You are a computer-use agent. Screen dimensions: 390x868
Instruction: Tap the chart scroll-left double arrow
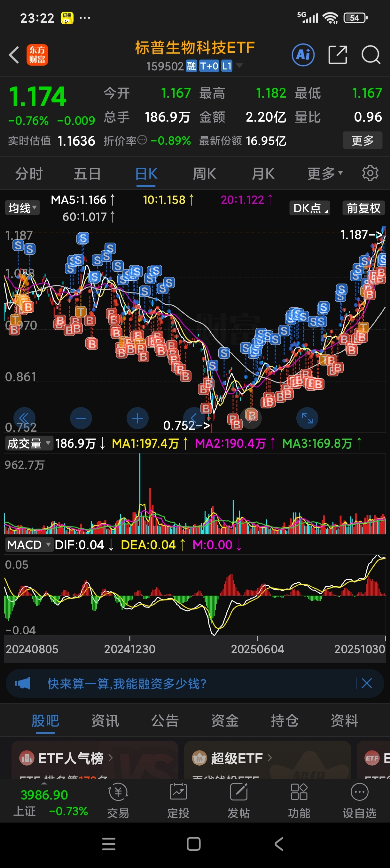tap(24, 418)
